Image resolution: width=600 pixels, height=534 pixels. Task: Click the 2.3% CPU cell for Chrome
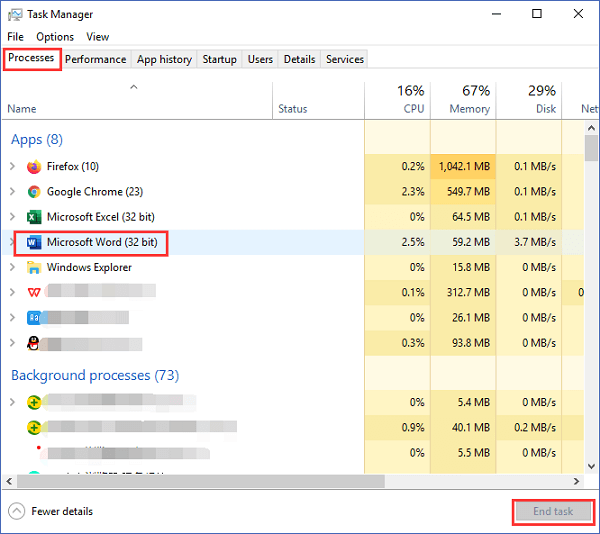click(x=398, y=192)
